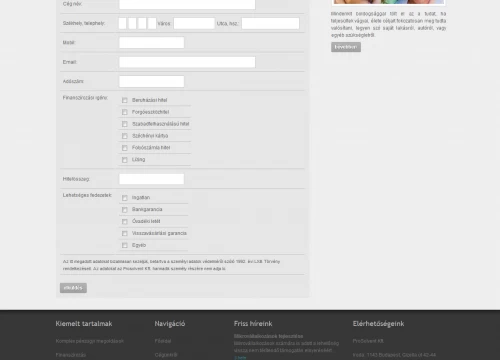Click the Email input field

pyautogui.click(x=187, y=62)
